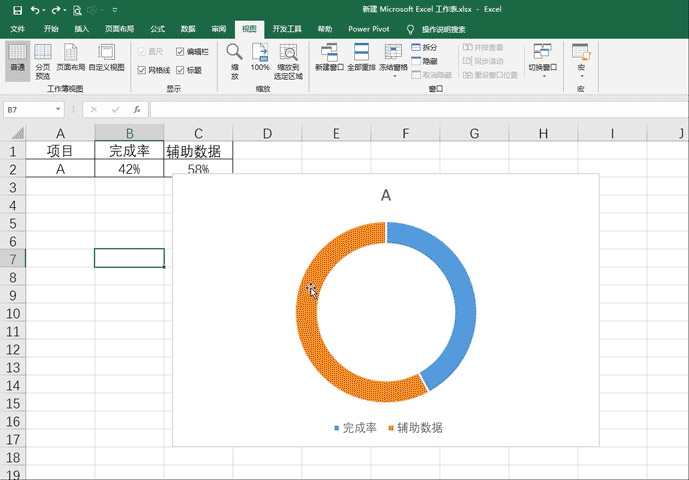Click column B header
The height and width of the screenshot is (480, 689).
[129, 133]
